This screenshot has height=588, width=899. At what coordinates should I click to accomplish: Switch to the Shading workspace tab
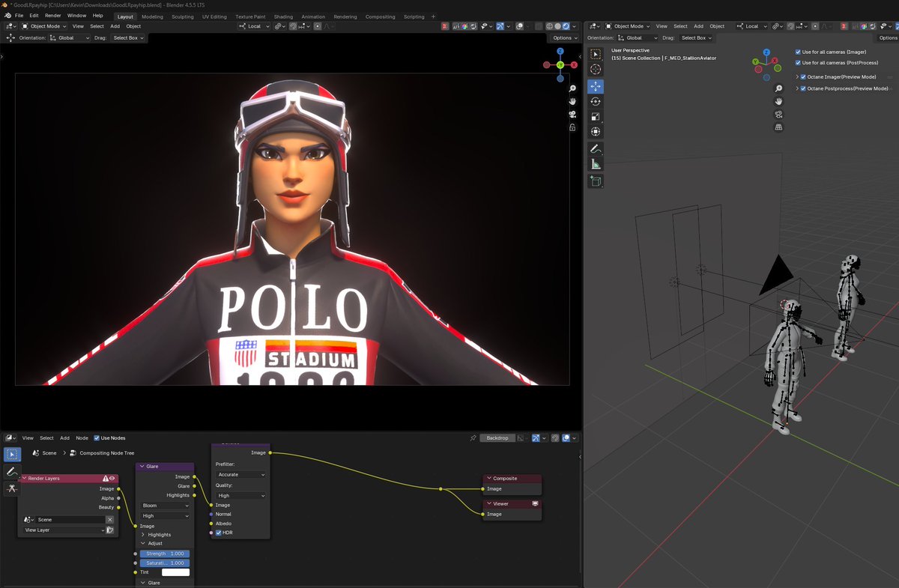pyautogui.click(x=283, y=16)
